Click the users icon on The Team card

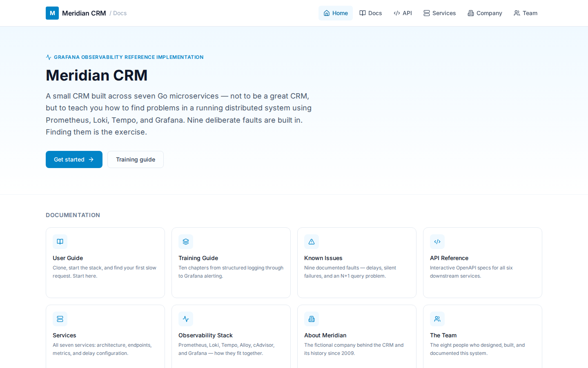point(437,319)
